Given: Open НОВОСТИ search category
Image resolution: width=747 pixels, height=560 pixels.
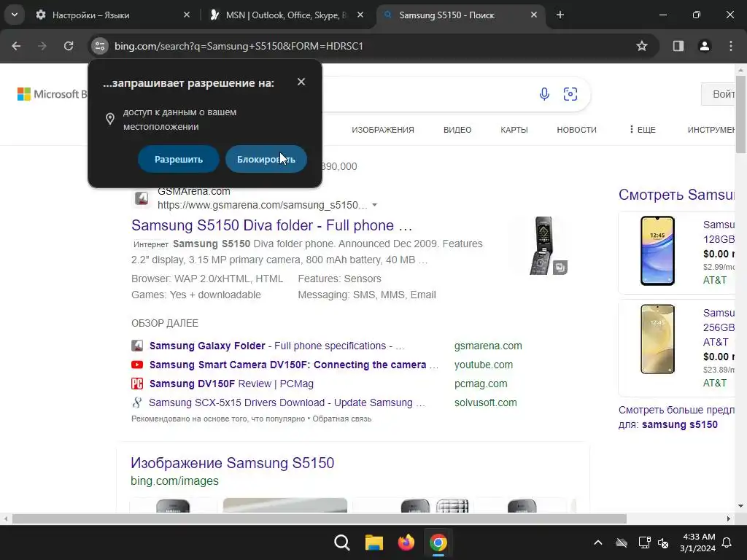Looking at the screenshot, I should click(576, 130).
